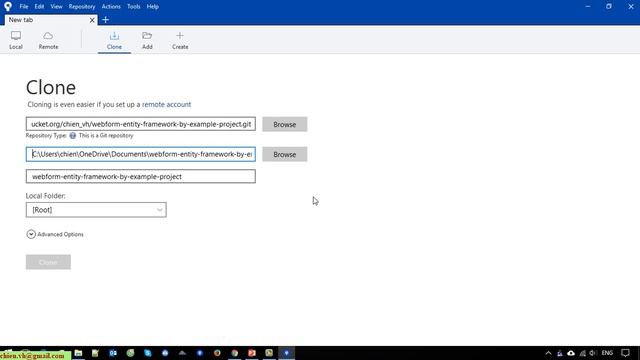Screen dimensions: 640x360
Task: Open the notification center icon
Action: tap(625, 353)
